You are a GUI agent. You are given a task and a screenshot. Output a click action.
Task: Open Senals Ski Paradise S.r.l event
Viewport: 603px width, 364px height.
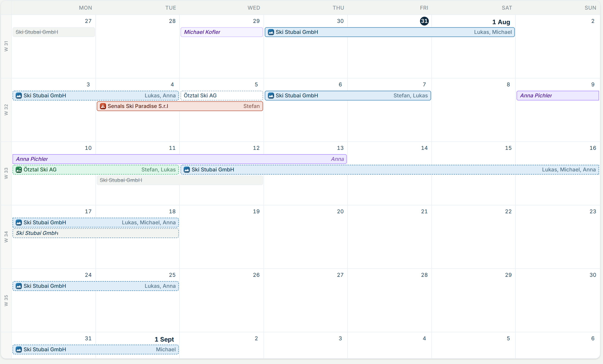coord(180,106)
